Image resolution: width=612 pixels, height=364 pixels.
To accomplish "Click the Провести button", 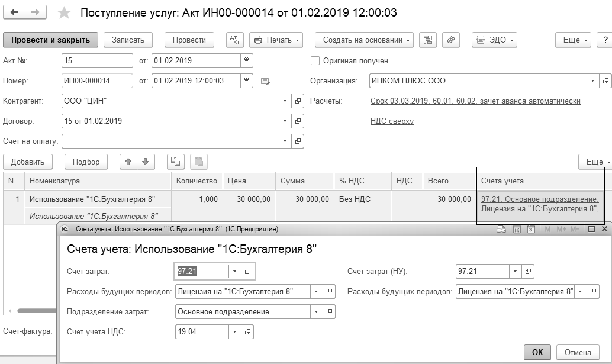I will pyautogui.click(x=189, y=40).
